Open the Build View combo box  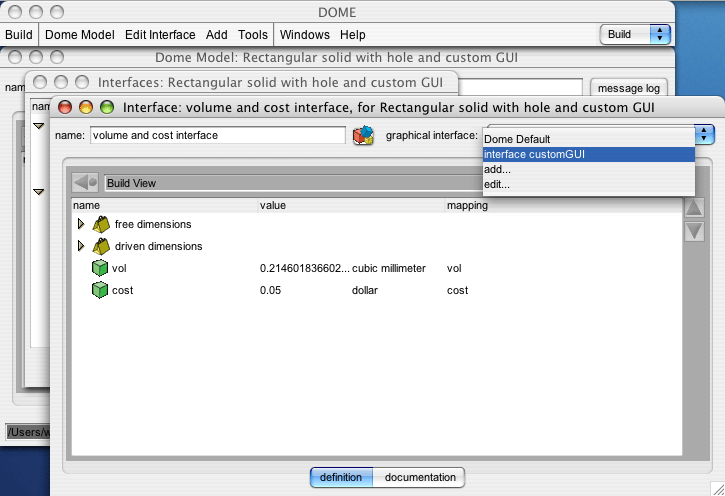[294, 183]
